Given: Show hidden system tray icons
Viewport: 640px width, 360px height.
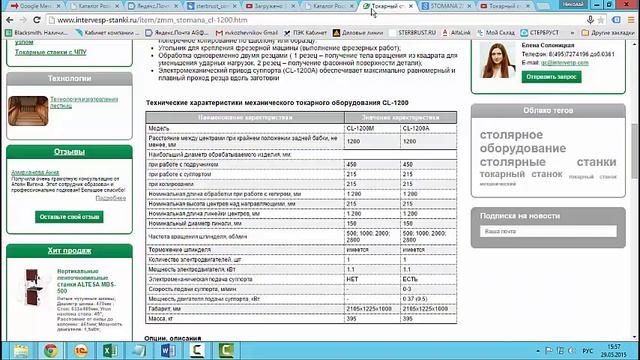Looking at the screenshot, I should (538, 351).
